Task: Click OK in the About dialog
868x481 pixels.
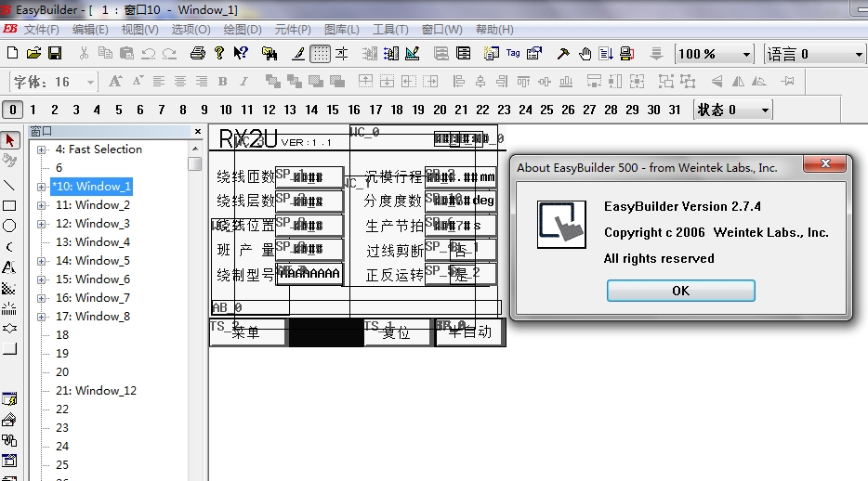Action: [x=680, y=291]
